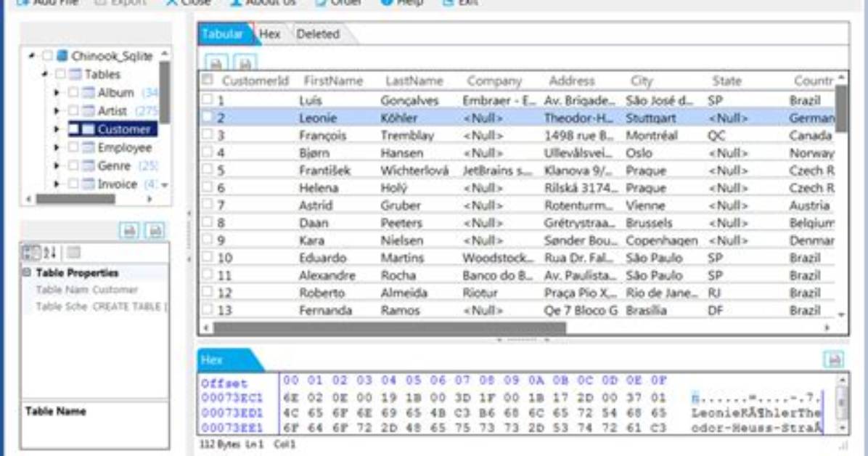Sort properties alphabetically with A-Z icon
868x456 pixels.
pos(50,253)
